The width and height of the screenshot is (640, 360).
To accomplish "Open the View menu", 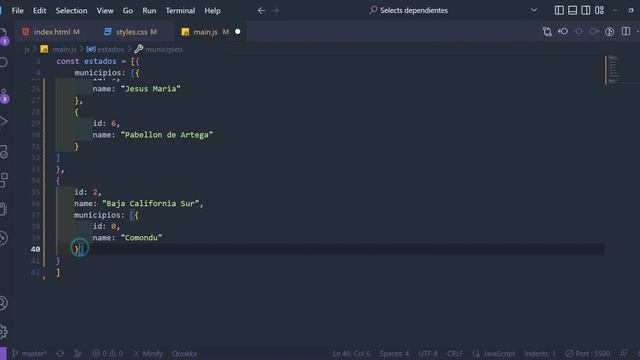I will [x=105, y=11].
